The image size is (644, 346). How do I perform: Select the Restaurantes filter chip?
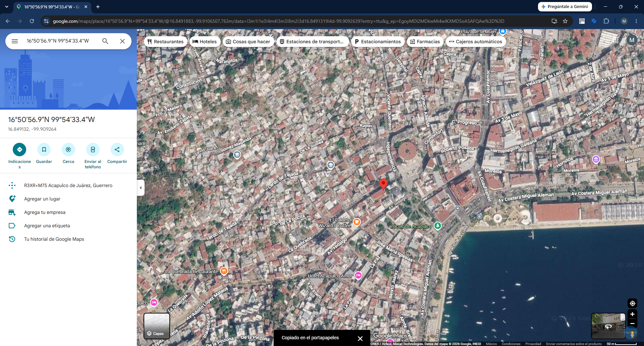tap(165, 42)
